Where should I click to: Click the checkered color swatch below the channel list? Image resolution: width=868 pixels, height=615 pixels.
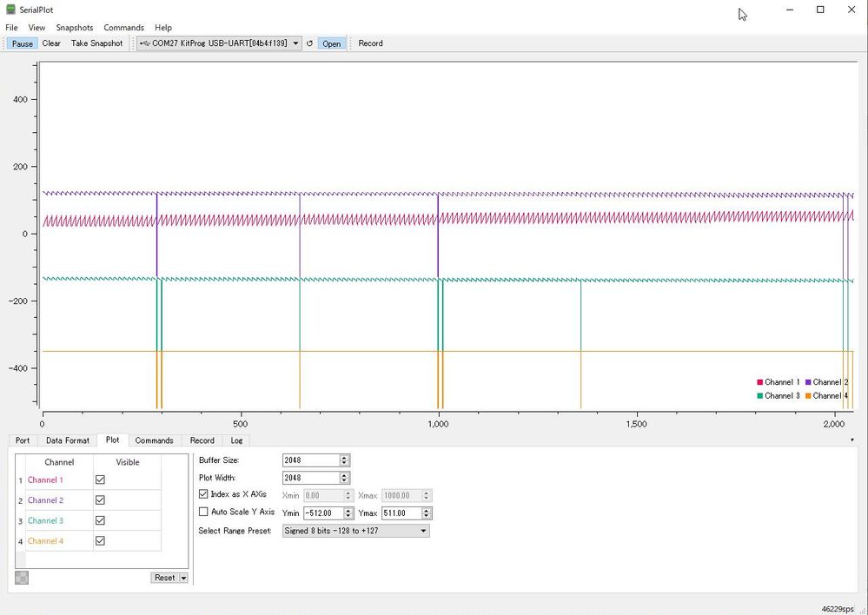coord(21,577)
